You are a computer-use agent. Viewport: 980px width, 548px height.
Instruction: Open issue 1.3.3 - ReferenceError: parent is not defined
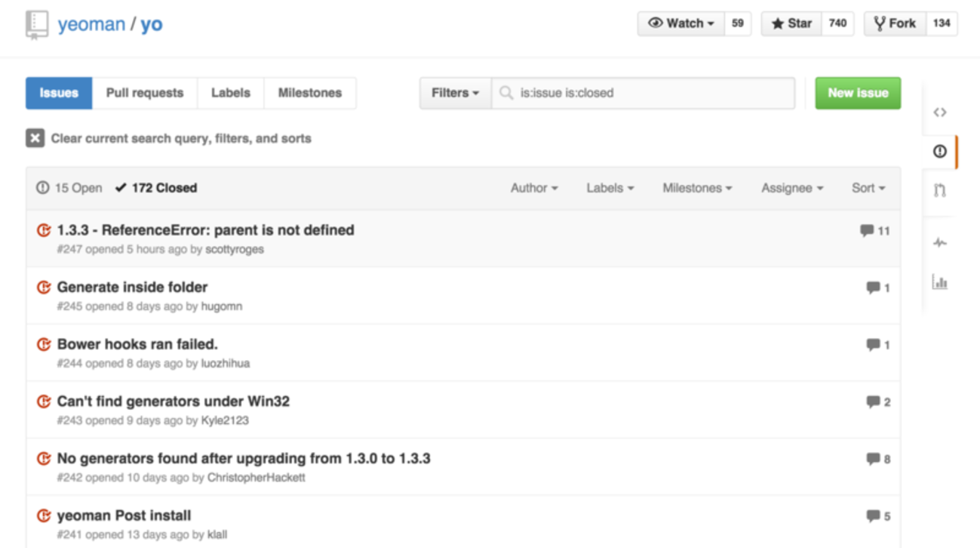tap(205, 230)
